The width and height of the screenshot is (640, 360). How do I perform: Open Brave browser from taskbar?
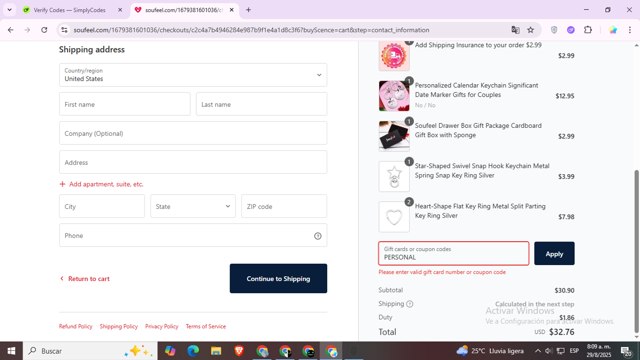[239, 351]
